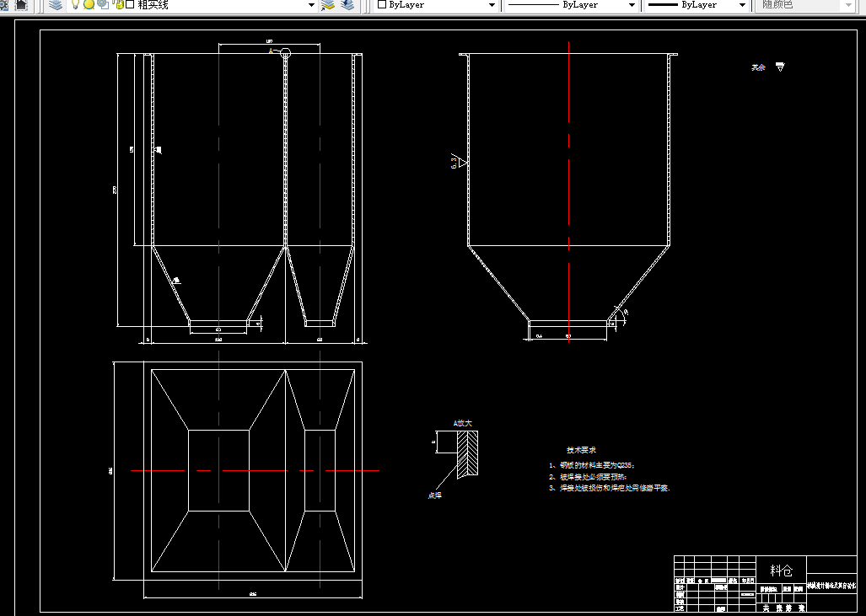This screenshot has height=616, width=866.
Task: Select technical note containing Q235
Action: coord(592,465)
